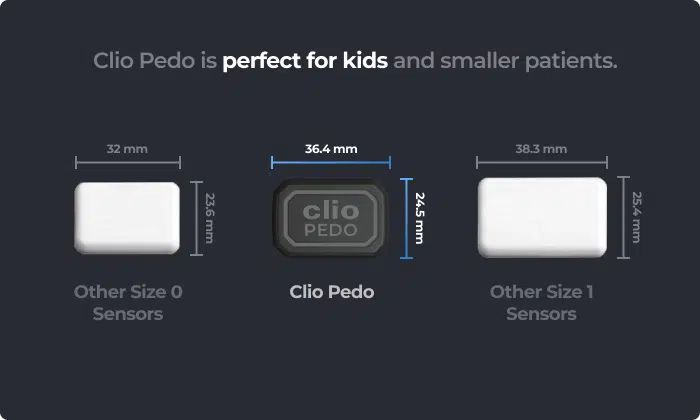Click the 25.4 mm height label
The width and height of the screenshot is (700, 420).
tap(637, 217)
